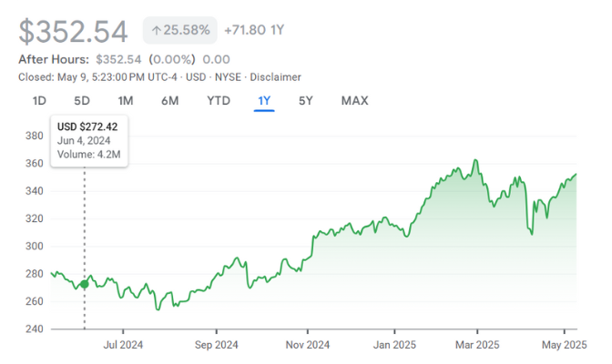Click the green Jun 4 data point
The image size is (612, 364).
tap(85, 285)
